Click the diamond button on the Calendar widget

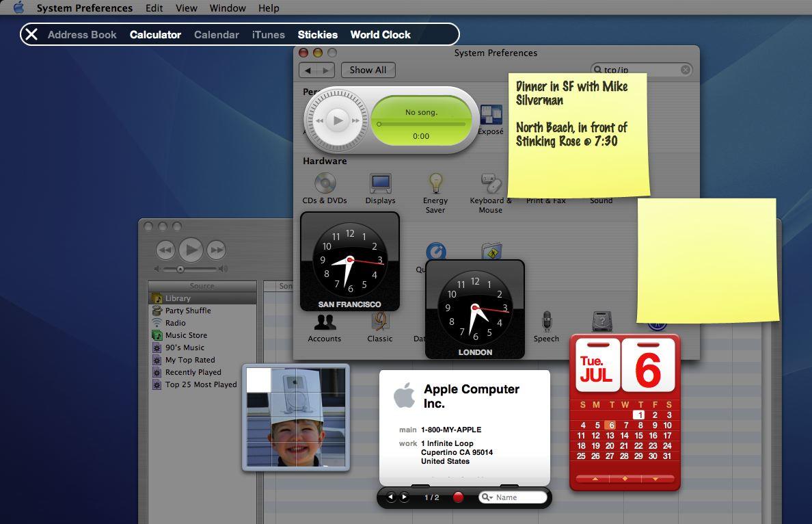point(625,479)
